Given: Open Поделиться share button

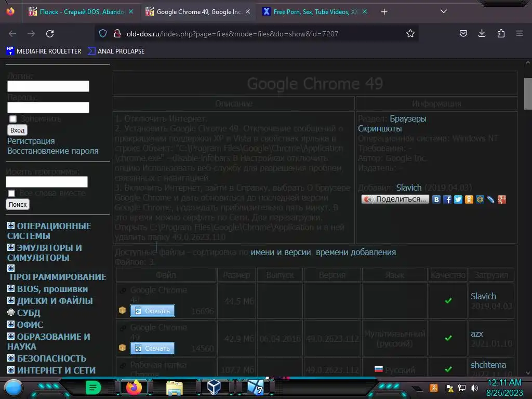Looking at the screenshot, I should [x=395, y=199].
